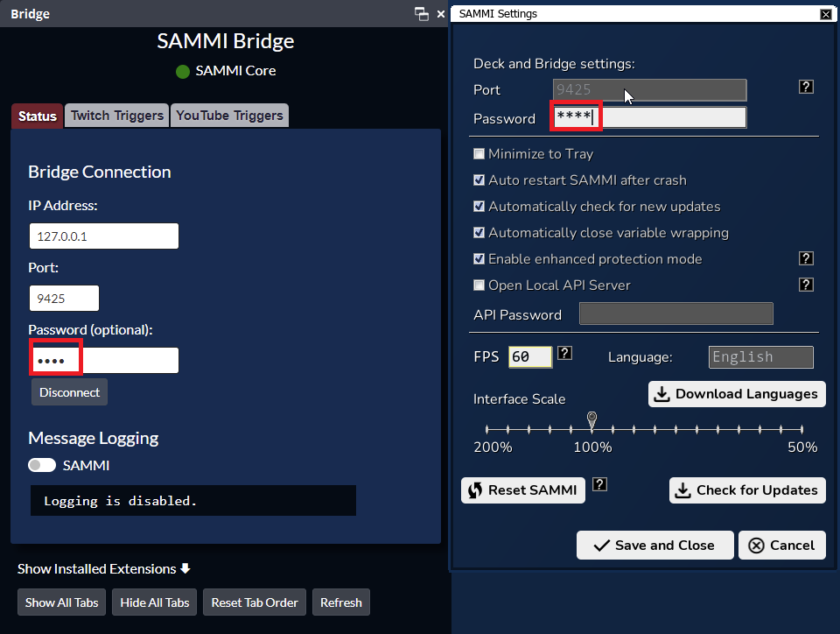The width and height of the screenshot is (840, 634).
Task: Click the 'Message Logging' heading
Action: point(94,438)
